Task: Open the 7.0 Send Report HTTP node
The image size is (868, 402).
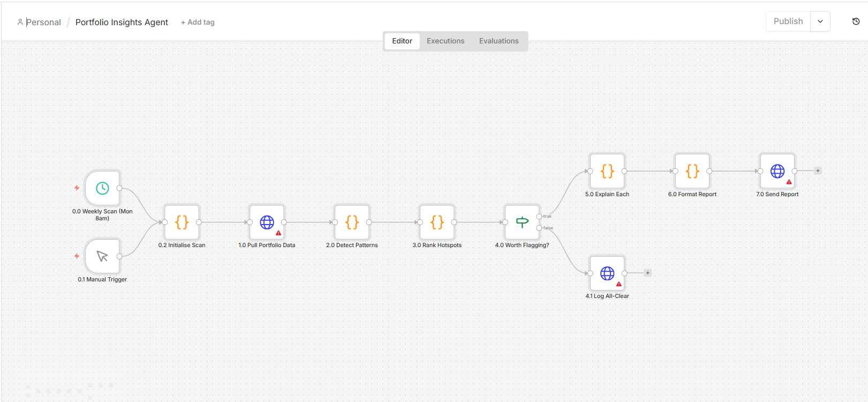Action: click(778, 171)
